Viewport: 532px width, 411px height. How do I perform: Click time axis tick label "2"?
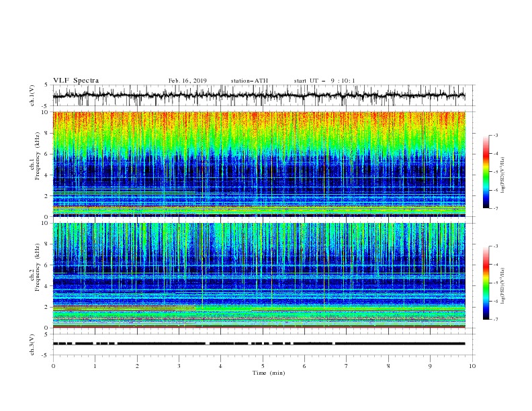(x=137, y=366)
